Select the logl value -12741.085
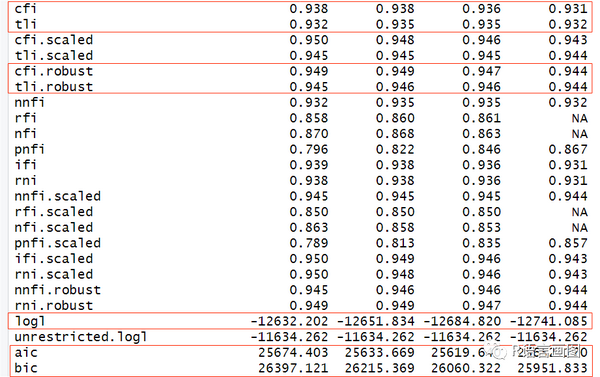The width and height of the screenshot is (600, 377). [x=549, y=321]
